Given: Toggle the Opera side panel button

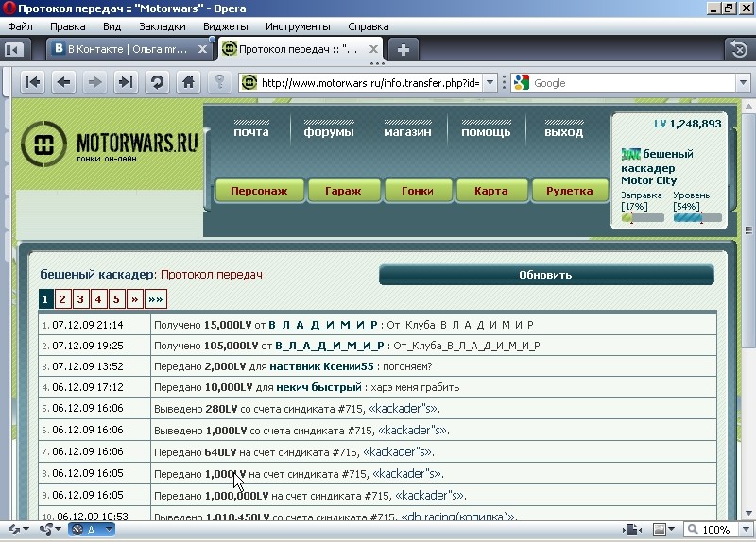Looking at the screenshot, I should (14, 49).
